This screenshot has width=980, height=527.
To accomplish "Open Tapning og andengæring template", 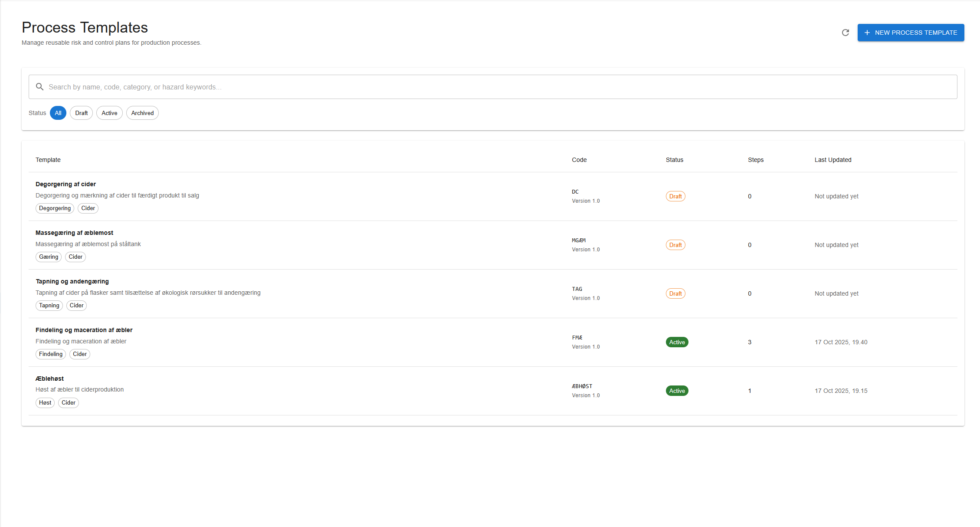I will 72,281.
